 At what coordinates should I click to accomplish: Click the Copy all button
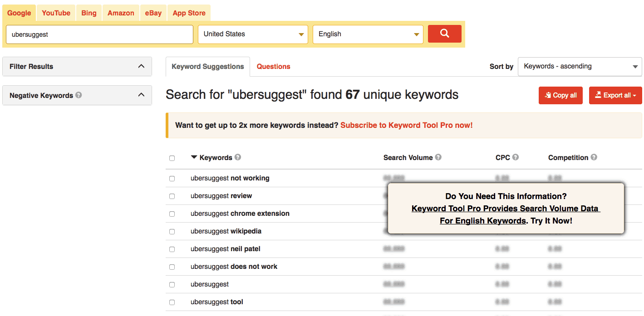tap(560, 95)
